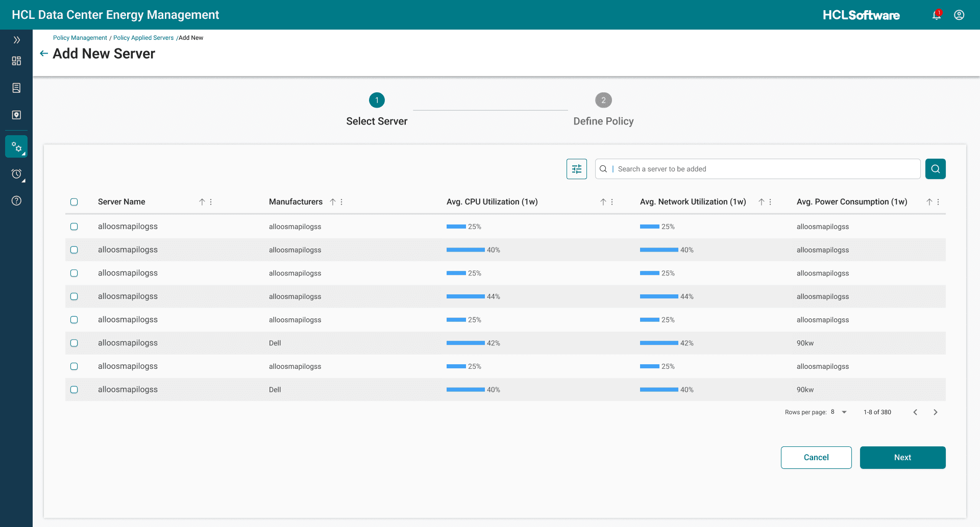Click the HCL Data Center Energy Management title
This screenshot has width=980, height=527.
[115, 15]
